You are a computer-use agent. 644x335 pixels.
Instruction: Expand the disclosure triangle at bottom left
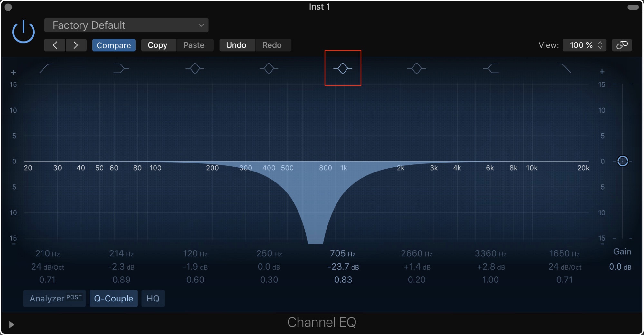12,324
